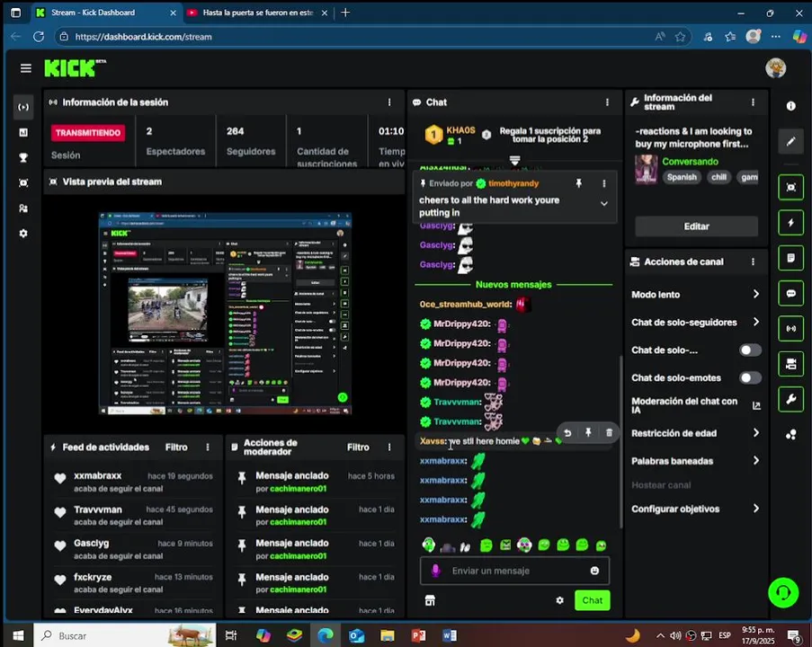
Task: Open the profile avatar in the header
Action: (775, 68)
